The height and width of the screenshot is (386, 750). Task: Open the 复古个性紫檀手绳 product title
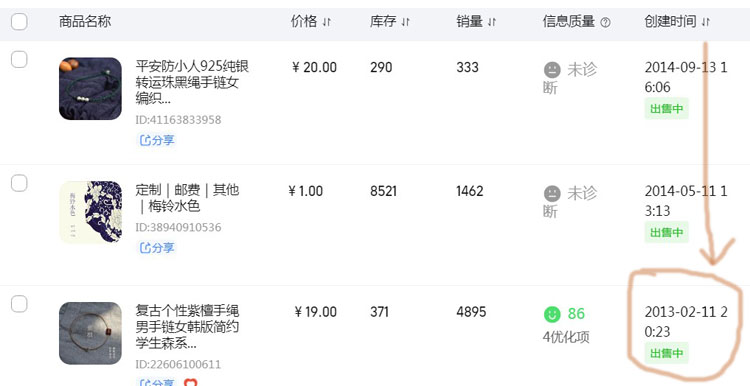coord(187,327)
